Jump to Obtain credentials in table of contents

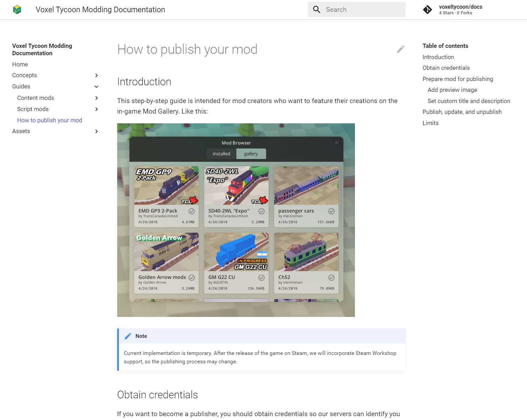click(446, 68)
